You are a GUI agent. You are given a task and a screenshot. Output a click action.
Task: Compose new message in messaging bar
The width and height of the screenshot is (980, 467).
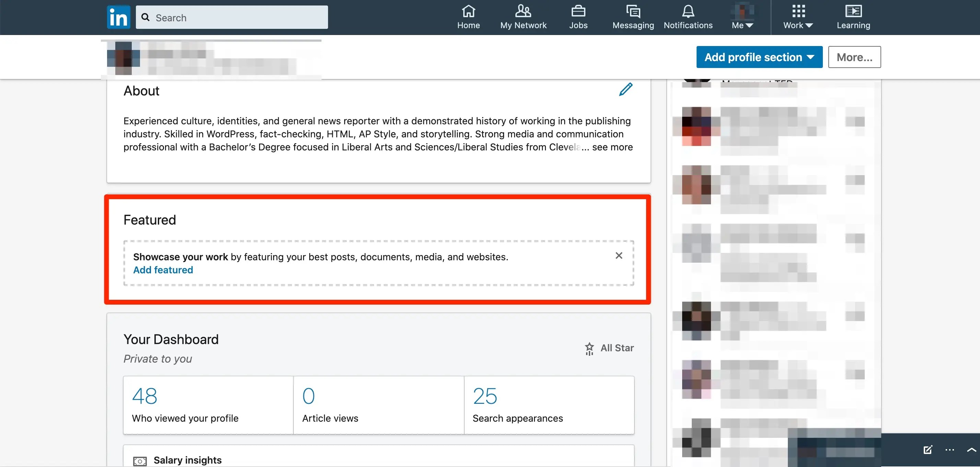927,450
